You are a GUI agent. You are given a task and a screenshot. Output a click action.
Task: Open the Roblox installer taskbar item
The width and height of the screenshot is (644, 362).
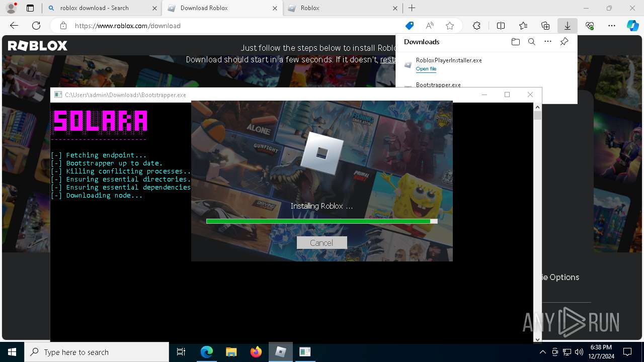(280, 352)
